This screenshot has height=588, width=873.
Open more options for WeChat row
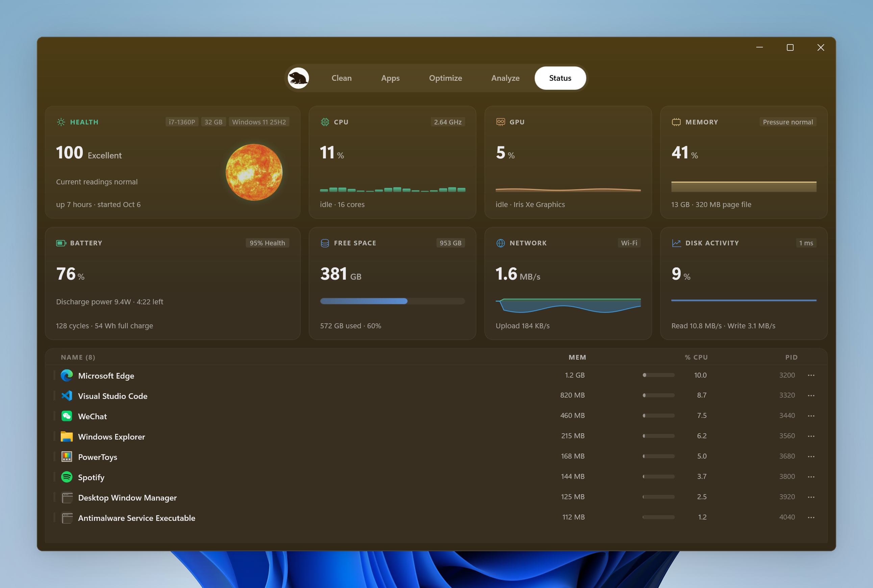811,415
